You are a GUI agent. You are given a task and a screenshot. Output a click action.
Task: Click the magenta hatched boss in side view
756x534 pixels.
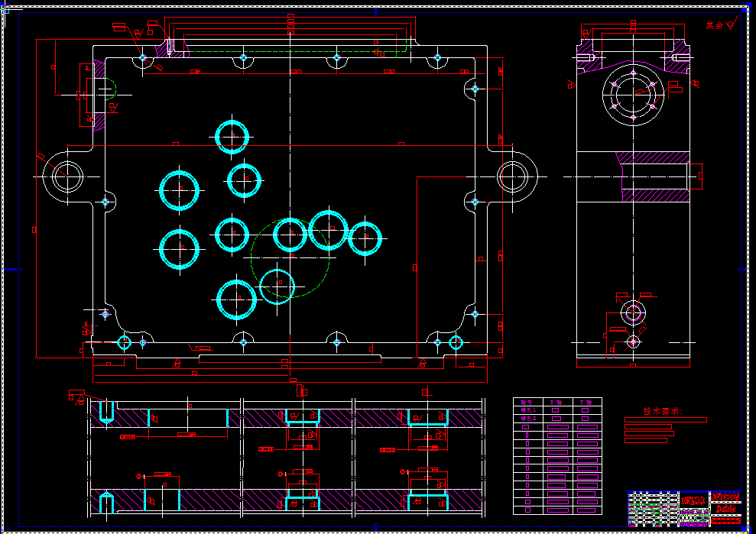[655, 176]
